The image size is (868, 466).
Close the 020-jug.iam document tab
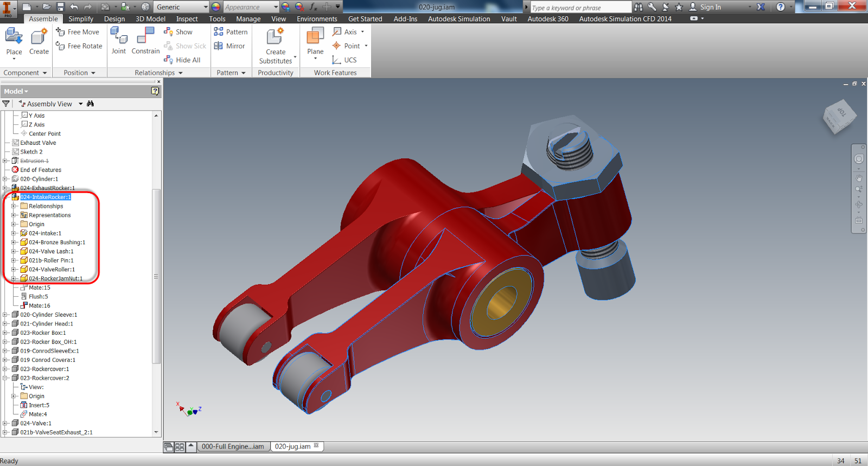click(x=316, y=446)
